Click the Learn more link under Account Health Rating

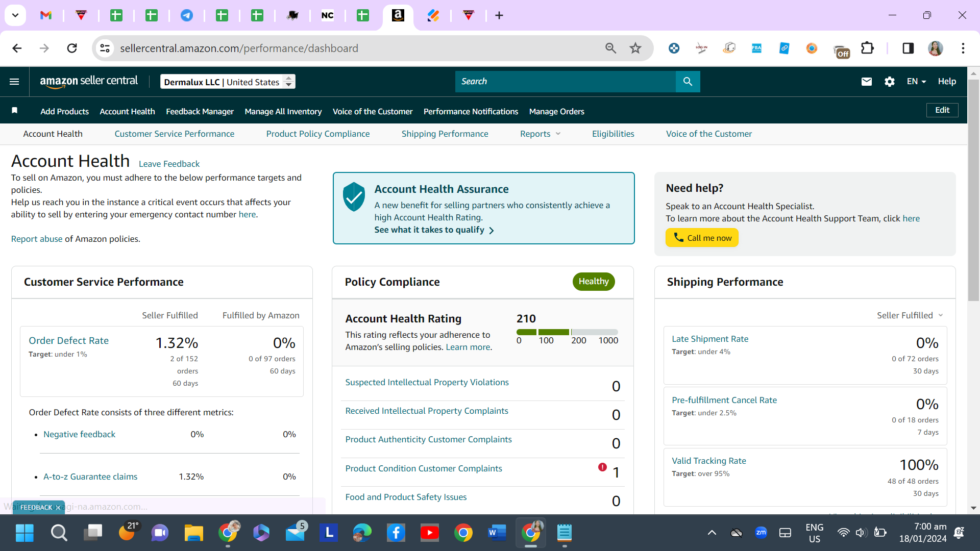click(x=468, y=347)
